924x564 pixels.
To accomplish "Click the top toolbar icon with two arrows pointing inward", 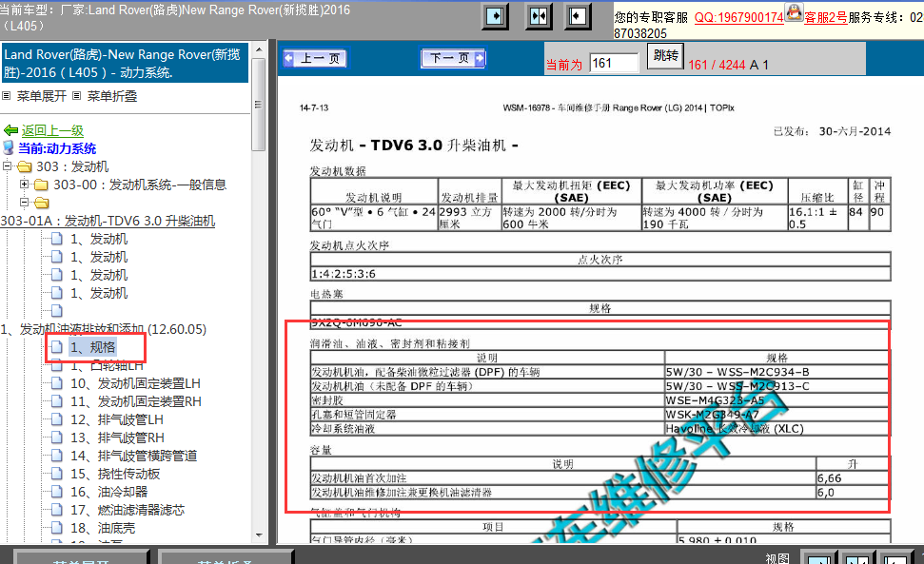I will (x=539, y=16).
